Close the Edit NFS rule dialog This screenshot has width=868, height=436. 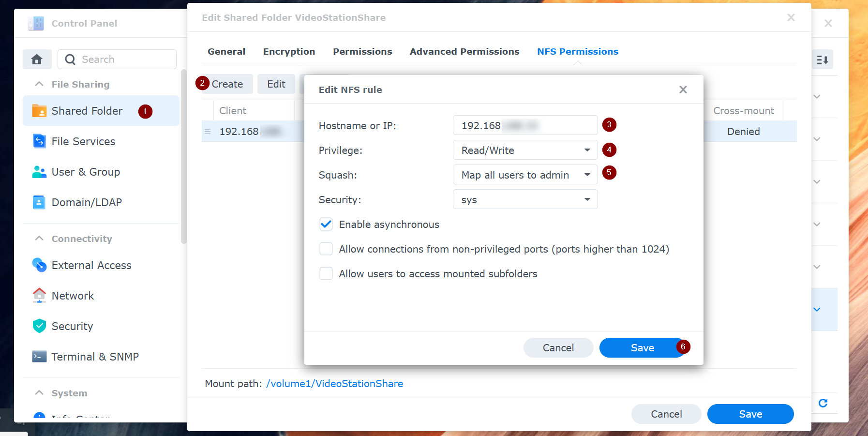[x=683, y=90]
